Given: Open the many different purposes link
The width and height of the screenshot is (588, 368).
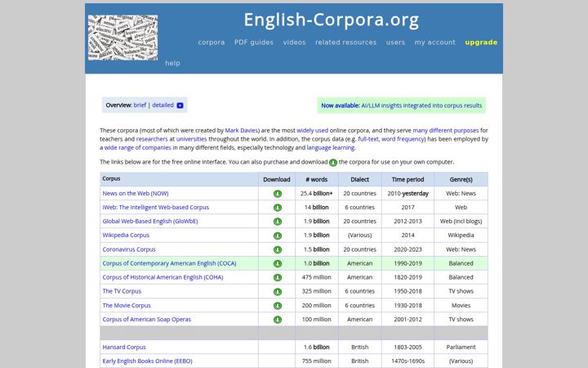Looking at the screenshot, I should pyautogui.click(x=446, y=130).
